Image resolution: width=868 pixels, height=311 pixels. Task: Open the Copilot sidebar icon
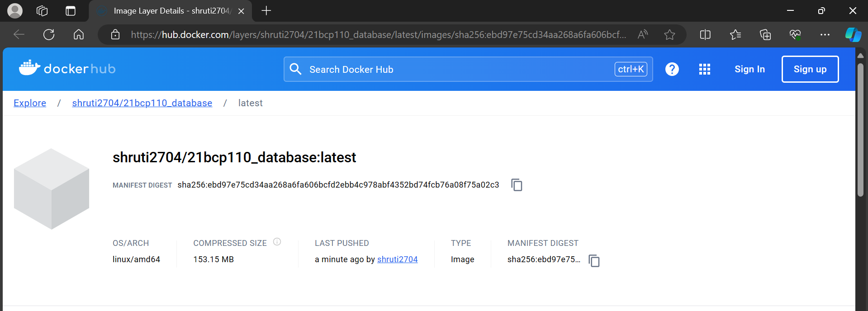(854, 34)
